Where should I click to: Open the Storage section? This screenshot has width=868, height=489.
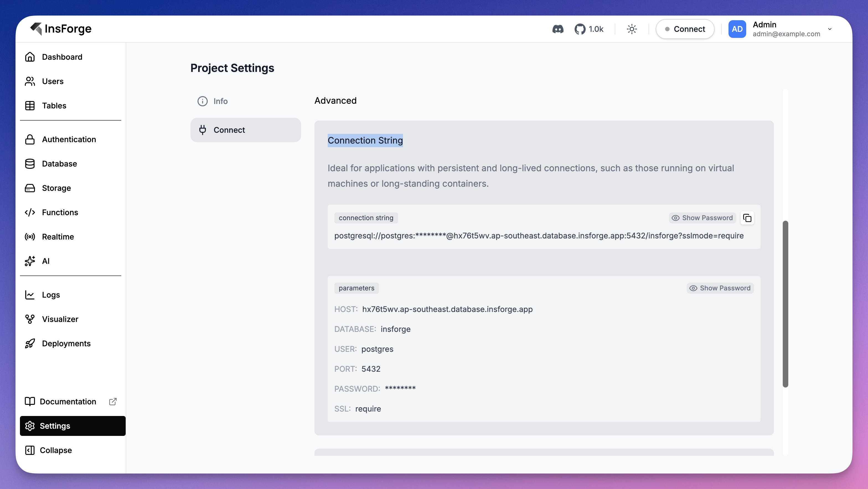coord(56,188)
